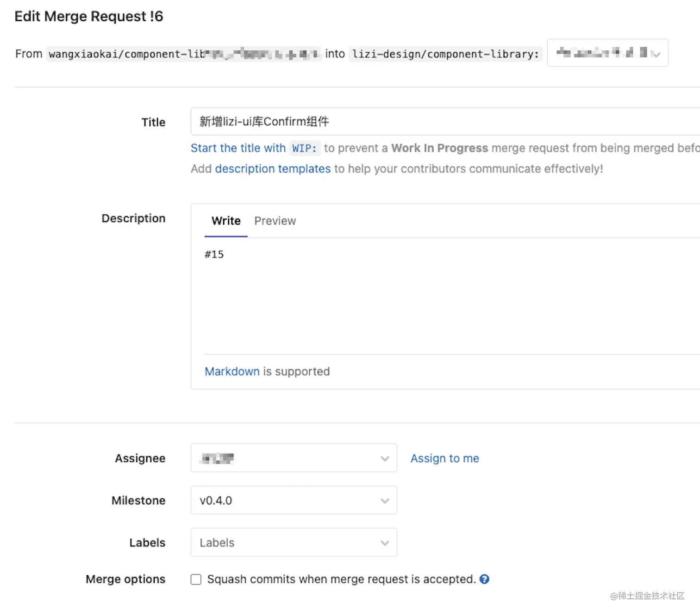The height and width of the screenshot is (616, 700).
Task: Click the Assignee dropdown chevron arrow
Action: coord(385,459)
